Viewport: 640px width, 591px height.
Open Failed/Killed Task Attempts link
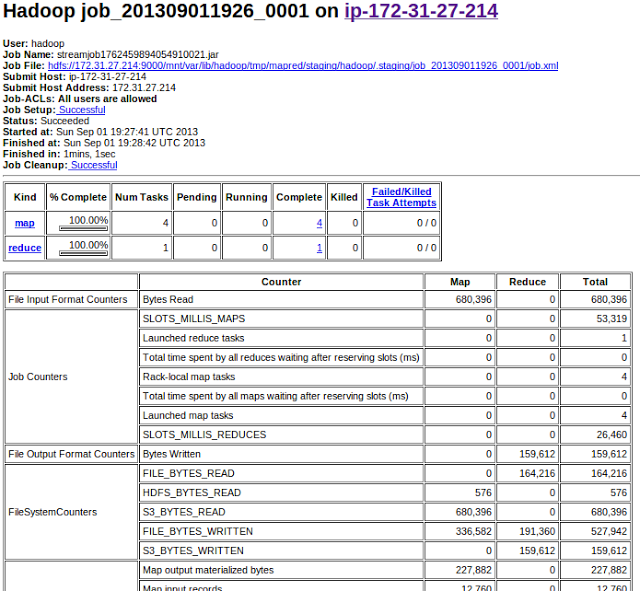coord(402,197)
